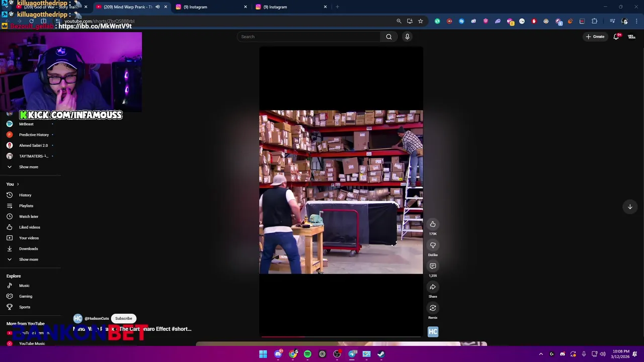The image size is (644, 362).
Task: Browse Music in Explore
Action: pos(24,286)
